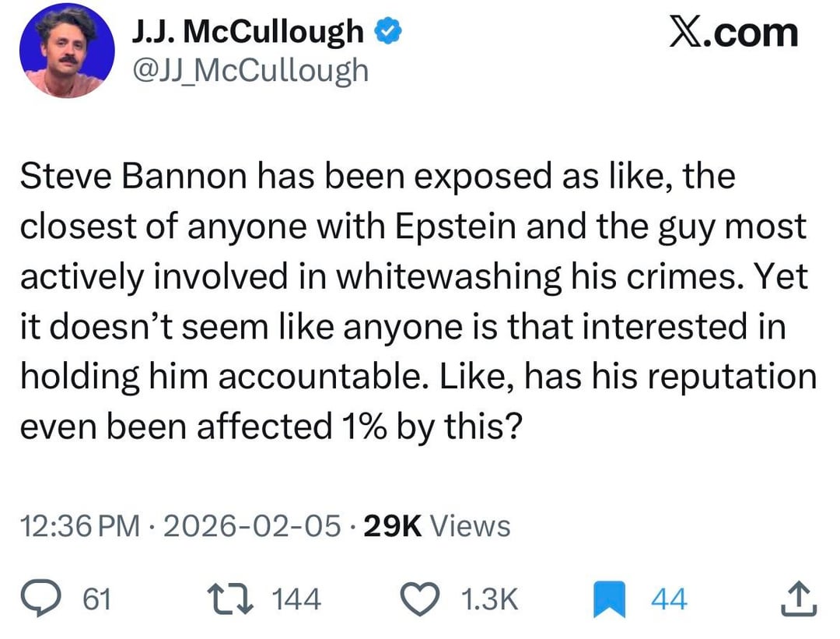Click the 1.3K likes count
The height and width of the screenshot is (639, 840).
click(488, 599)
